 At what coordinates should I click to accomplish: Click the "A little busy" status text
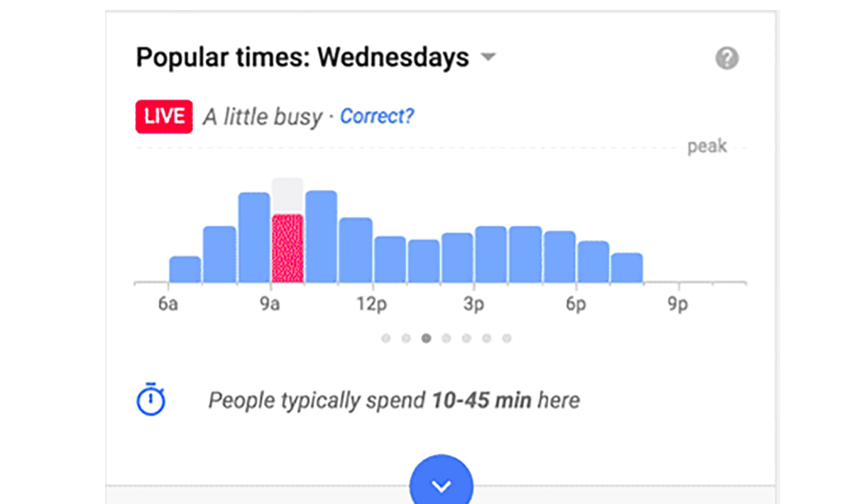262,117
